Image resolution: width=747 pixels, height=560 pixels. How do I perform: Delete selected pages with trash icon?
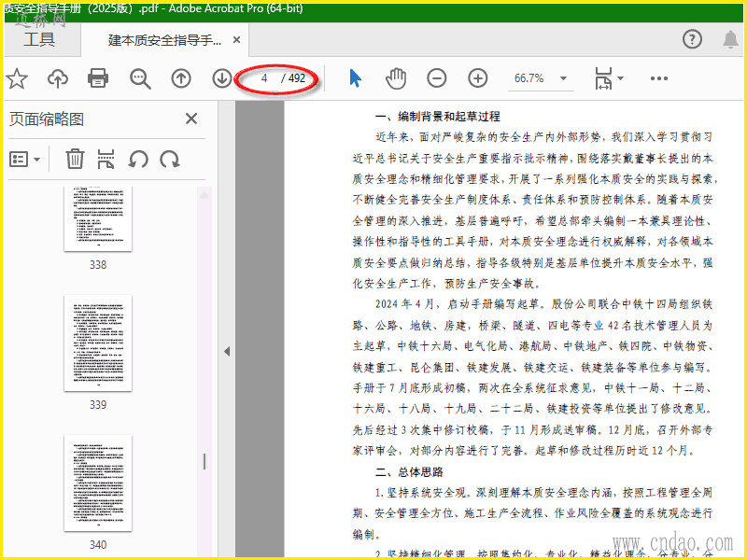pos(75,159)
